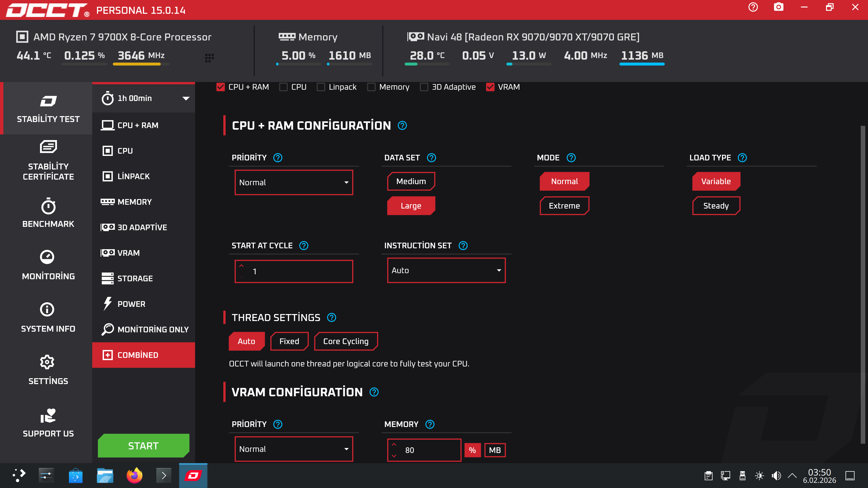Select the Storage test in sidebar
Viewport: 868px width, 488px height.
(144, 279)
